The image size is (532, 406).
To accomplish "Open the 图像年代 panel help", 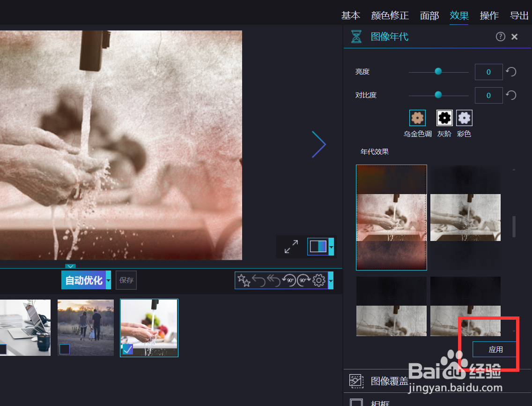I will coord(500,36).
